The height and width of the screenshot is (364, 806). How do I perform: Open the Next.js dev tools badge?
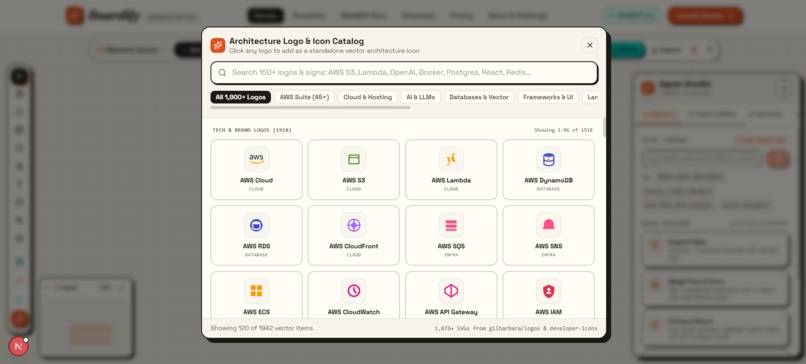point(19,347)
